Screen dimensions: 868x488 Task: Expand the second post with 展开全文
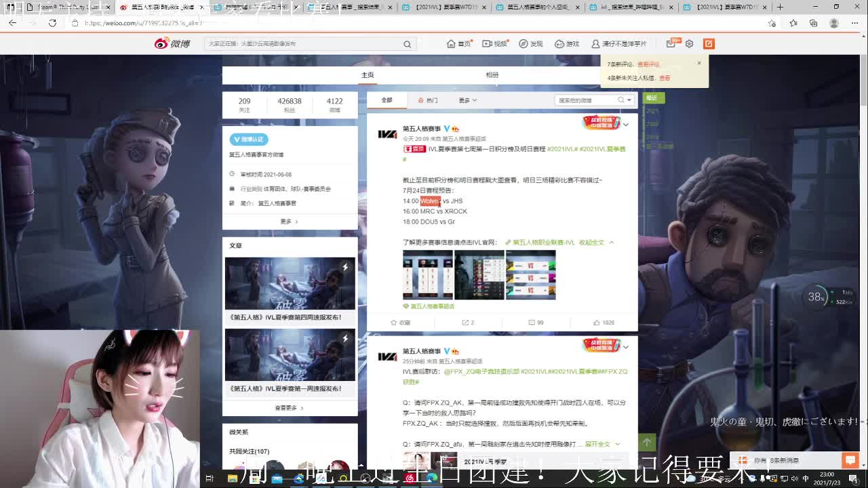pos(602,444)
